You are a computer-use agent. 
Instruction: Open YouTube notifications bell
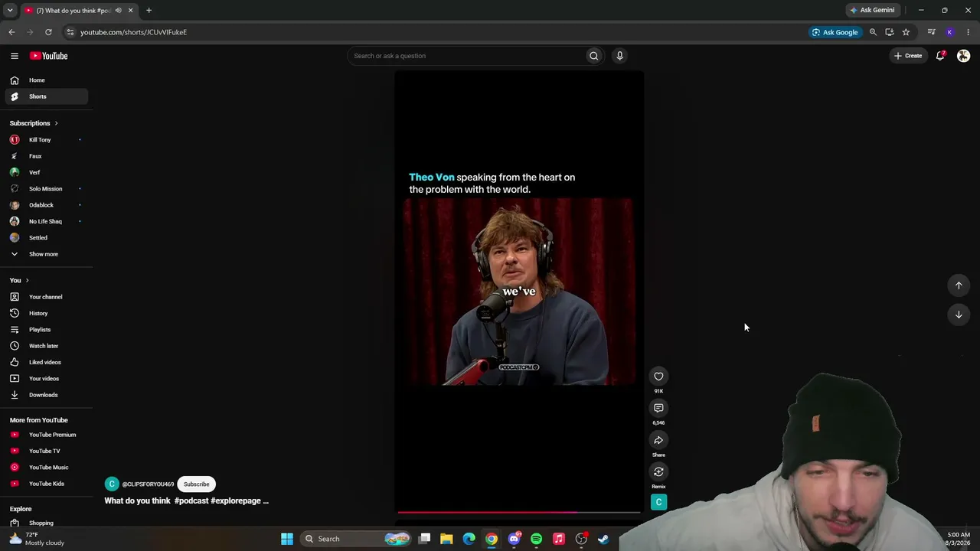(940, 56)
